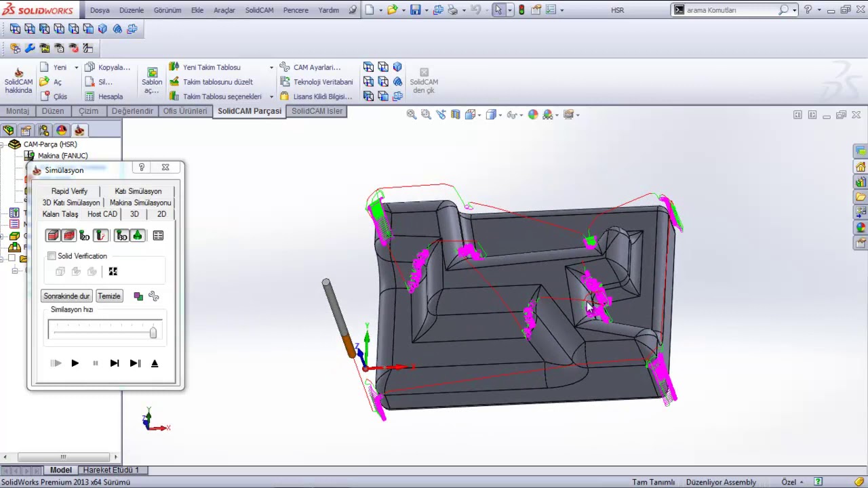Screen dimensions: 868x488
Task: Click the simulation eject/stop button
Action: coord(155,363)
